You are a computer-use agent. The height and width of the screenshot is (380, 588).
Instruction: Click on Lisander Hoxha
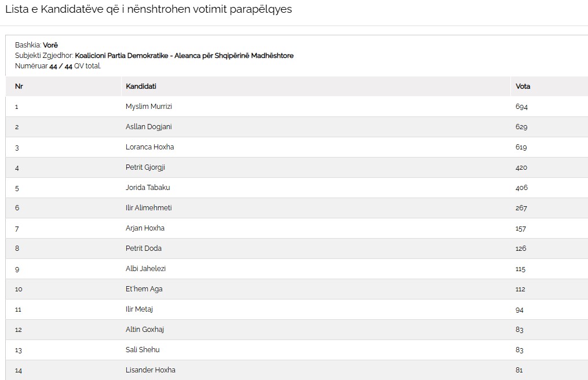click(x=150, y=370)
